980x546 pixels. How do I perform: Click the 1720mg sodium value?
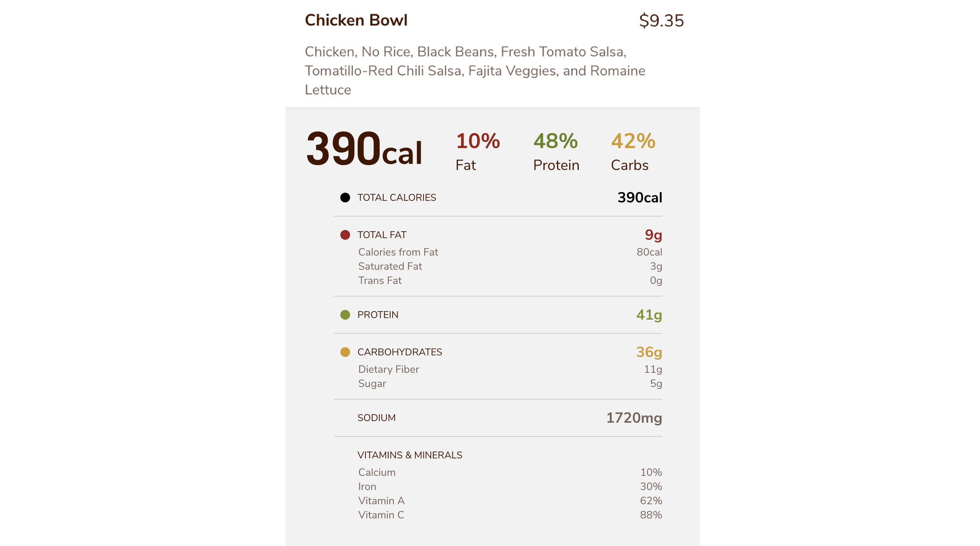click(634, 418)
